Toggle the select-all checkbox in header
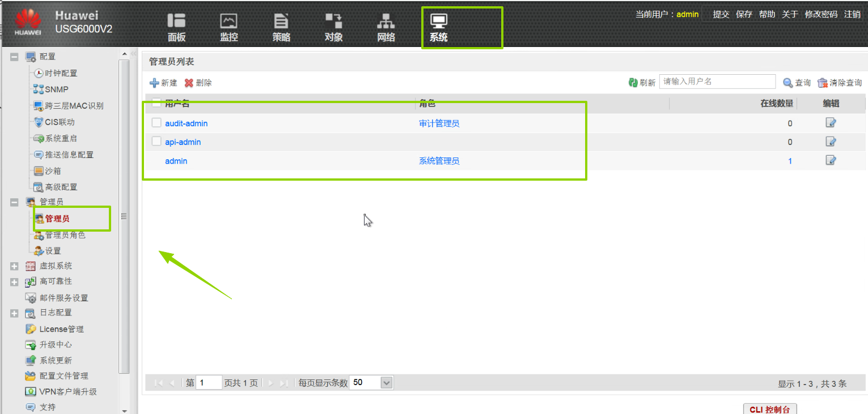Image resolution: width=868 pixels, height=414 pixels. tap(156, 103)
